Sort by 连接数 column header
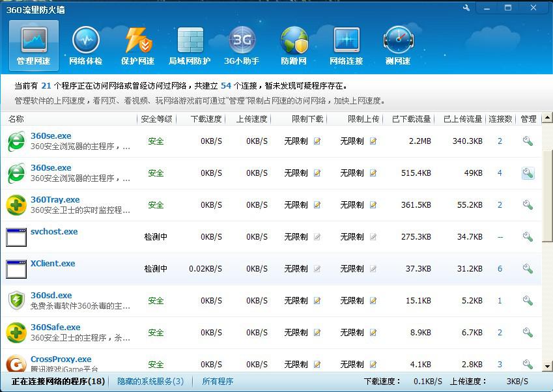Viewport: 553px width, 392px height. (500, 119)
